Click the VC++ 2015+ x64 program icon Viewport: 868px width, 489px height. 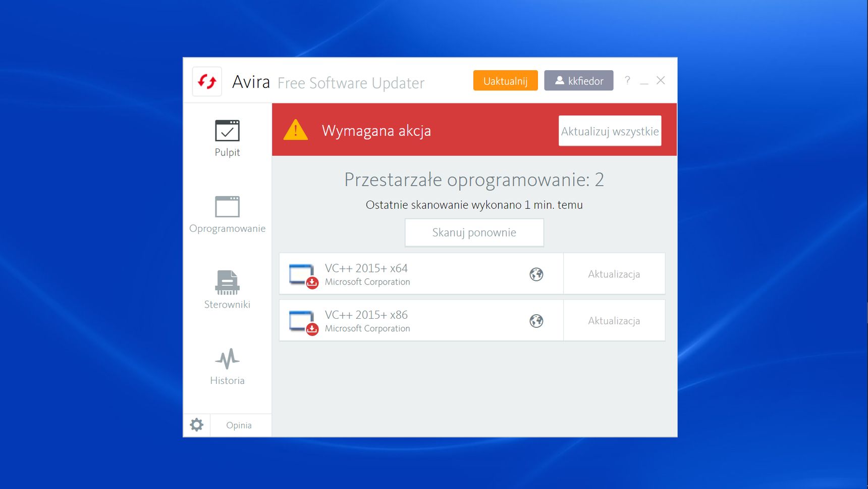pyautogui.click(x=303, y=275)
